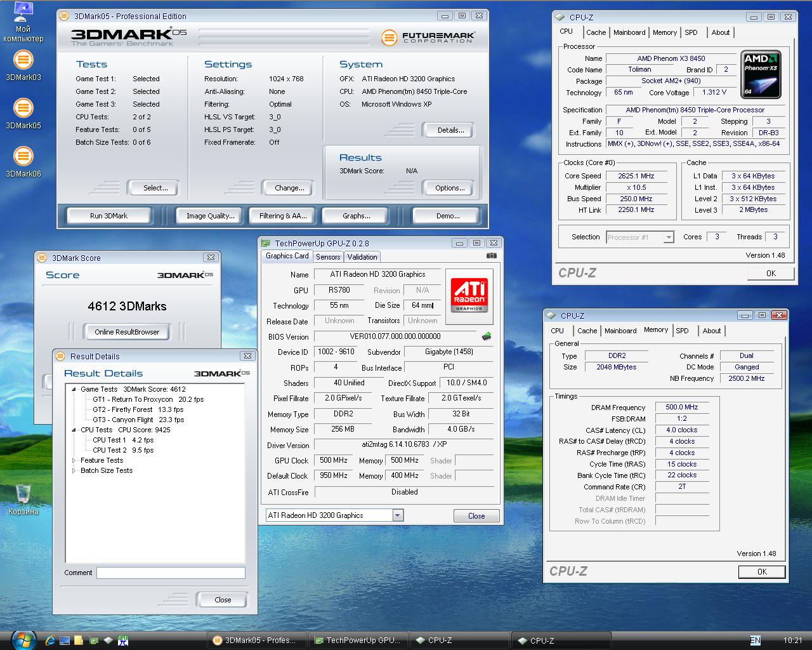Open the GPU-Z graphics card selector dropdown
812x650 pixels.
398,515
